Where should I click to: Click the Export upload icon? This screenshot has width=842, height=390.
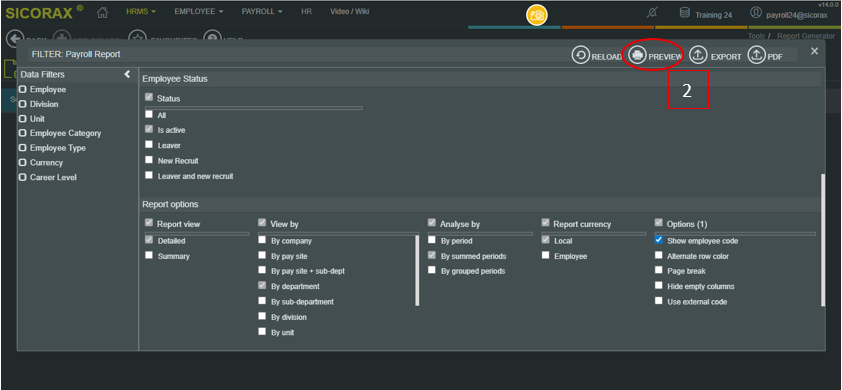point(698,55)
